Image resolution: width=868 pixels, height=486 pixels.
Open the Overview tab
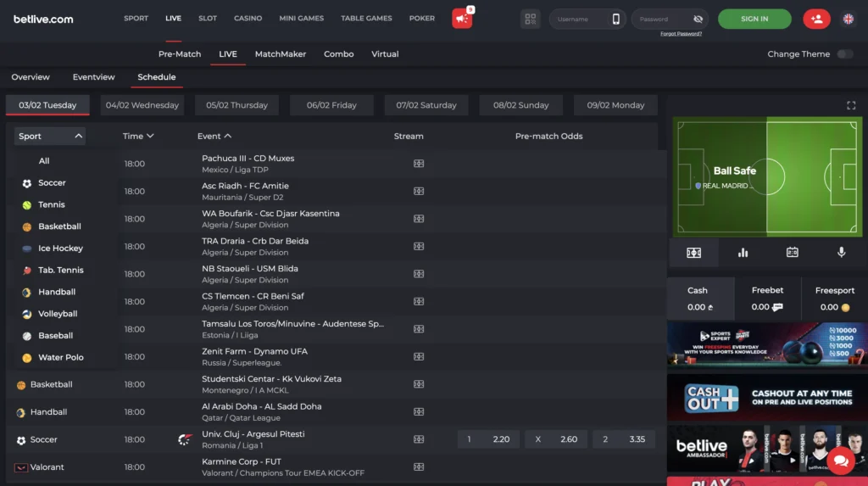coord(31,77)
